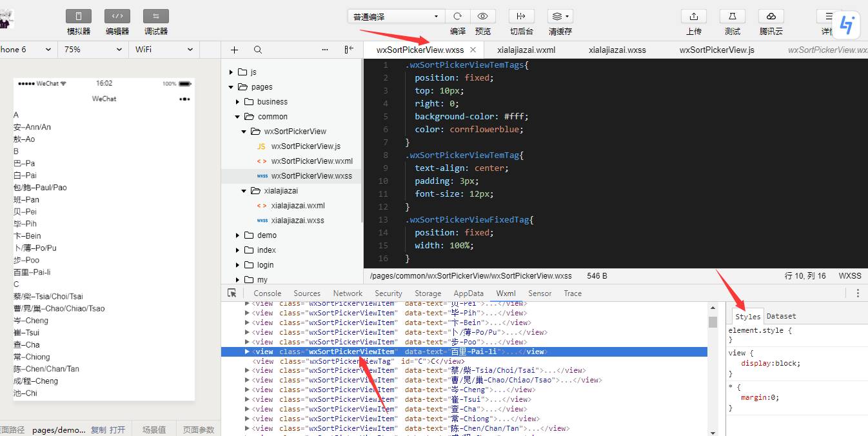868x436 pixels.
Task: Switch to the xialajiazai.wxss editor tab
Action: click(617, 50)
